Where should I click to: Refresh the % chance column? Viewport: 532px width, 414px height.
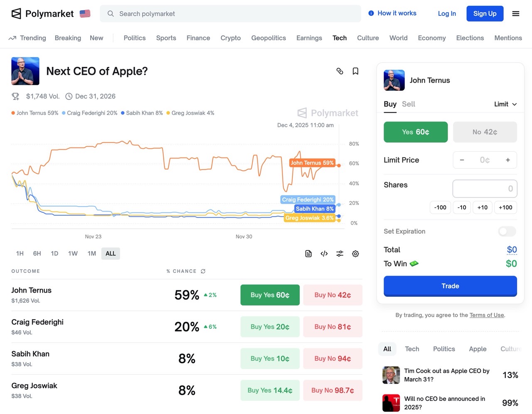203,271
